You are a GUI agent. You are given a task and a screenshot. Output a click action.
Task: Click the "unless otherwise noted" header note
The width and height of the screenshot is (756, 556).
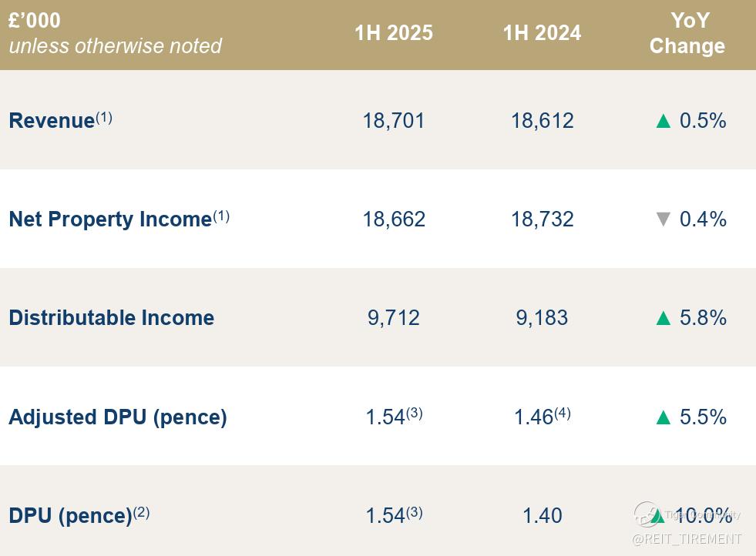tap(116, 46)
